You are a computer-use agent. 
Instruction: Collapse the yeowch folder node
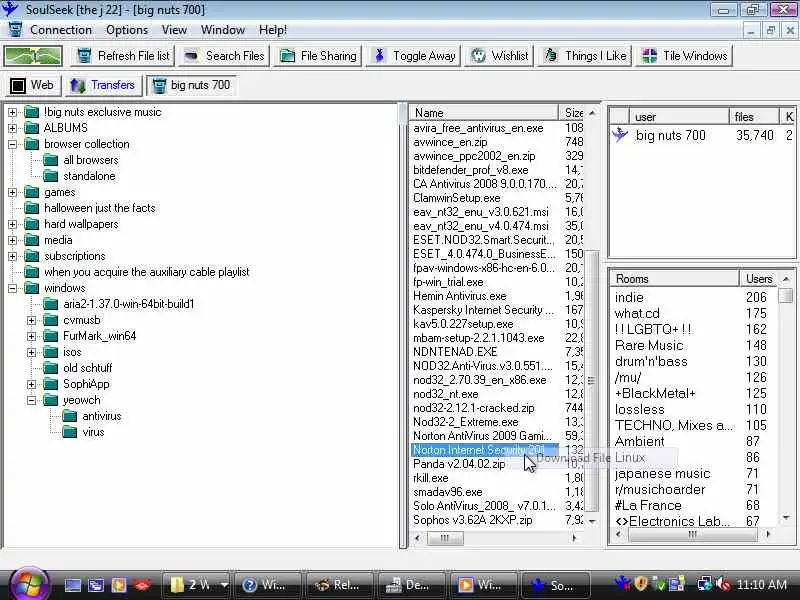point(32,401)
